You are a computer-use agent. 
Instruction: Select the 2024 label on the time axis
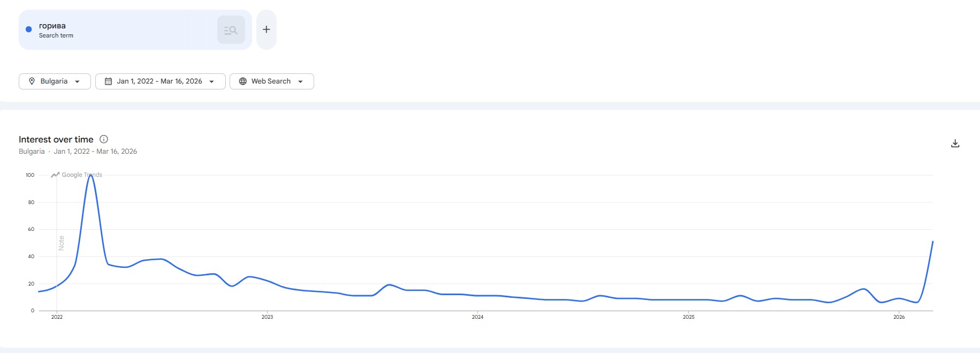coord(477,317)
